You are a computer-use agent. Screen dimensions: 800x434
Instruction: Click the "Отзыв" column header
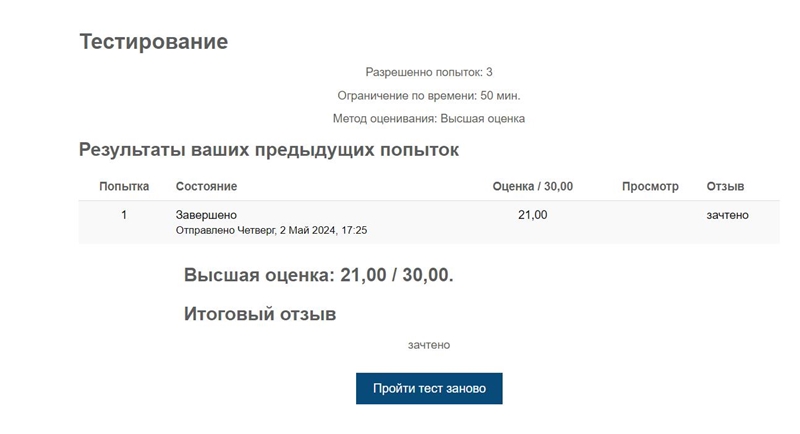[x=725, y=186]
